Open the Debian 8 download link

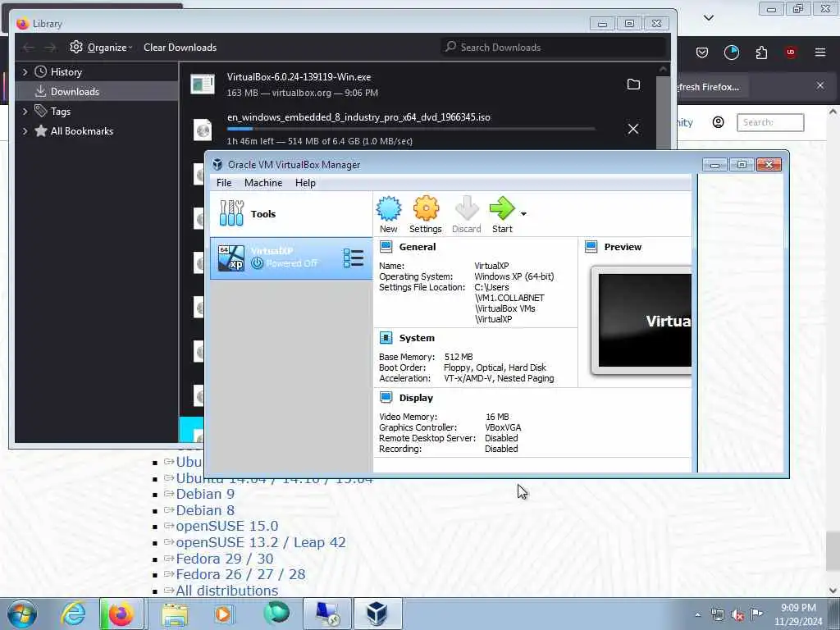[205, 510]
